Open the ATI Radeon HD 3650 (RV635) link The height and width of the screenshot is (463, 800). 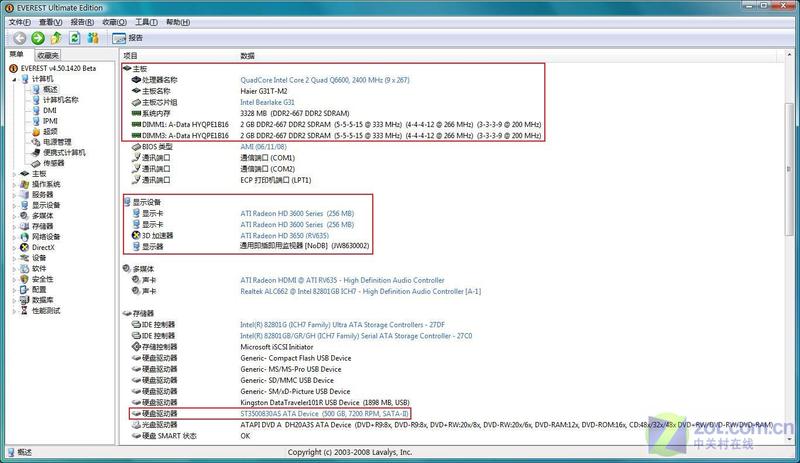click(285, 235)
